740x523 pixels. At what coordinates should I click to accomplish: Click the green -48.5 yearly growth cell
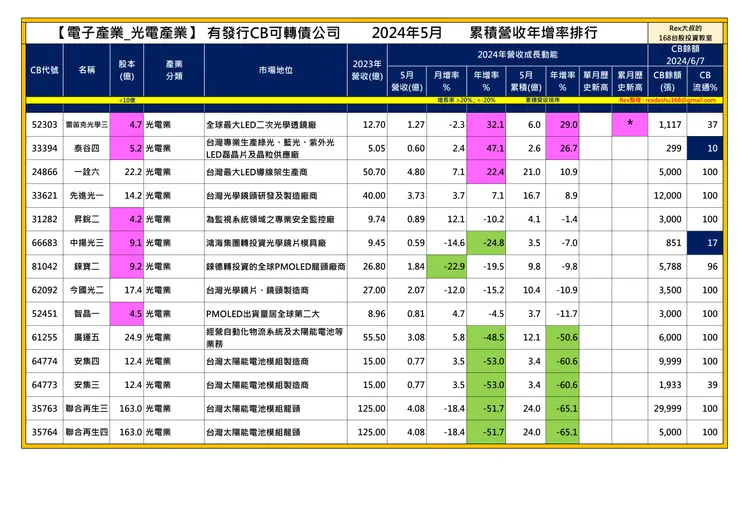click(x=486, y=337)
